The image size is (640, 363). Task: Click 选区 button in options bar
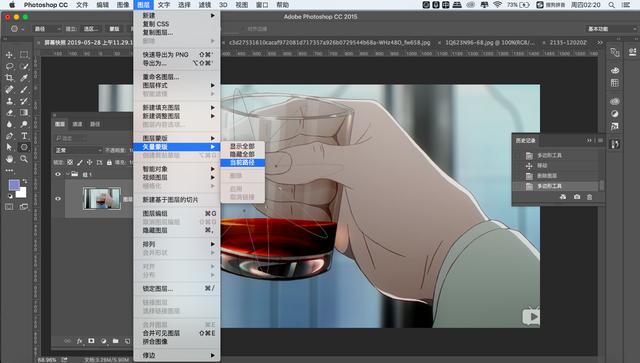pyautogui.click(x=91, y=29)
